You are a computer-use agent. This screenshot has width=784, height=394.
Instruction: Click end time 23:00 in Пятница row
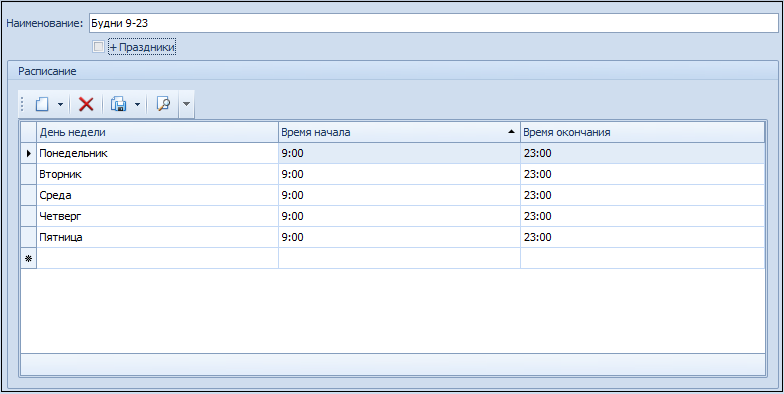642,238
